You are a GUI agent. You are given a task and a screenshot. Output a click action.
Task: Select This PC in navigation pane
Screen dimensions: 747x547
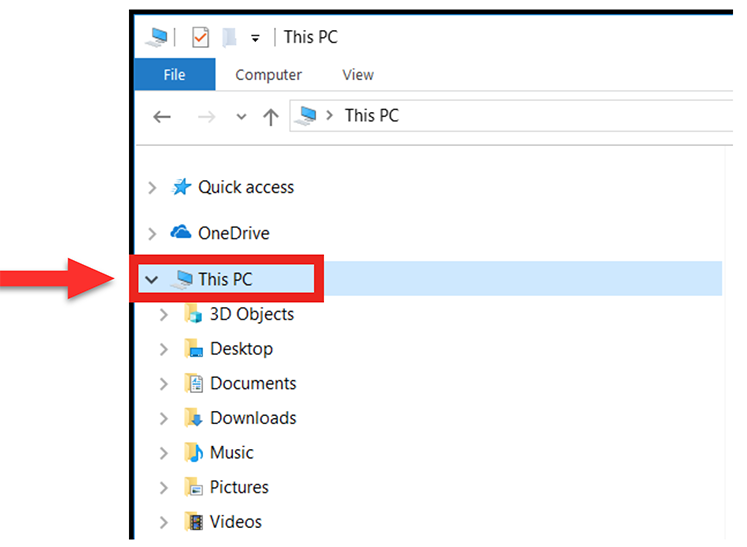coord(225,279)
